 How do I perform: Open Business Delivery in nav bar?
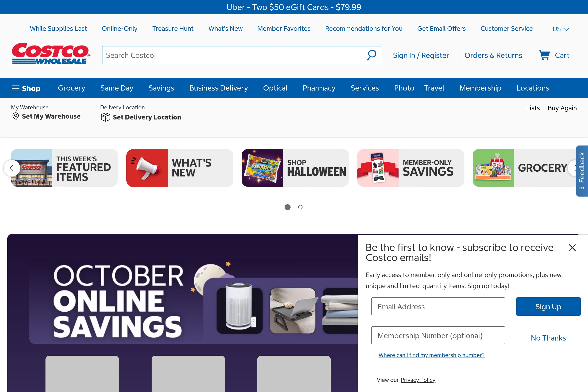coord(218,88)
